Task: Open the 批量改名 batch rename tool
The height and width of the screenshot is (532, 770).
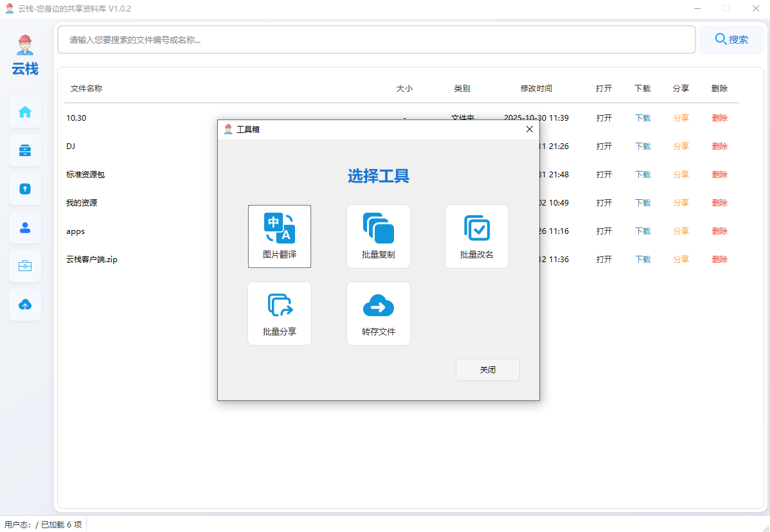Action: coord(476,236)
